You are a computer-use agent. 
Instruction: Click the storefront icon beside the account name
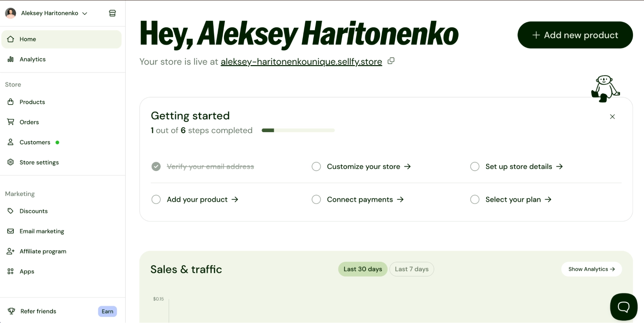(x=112, y=13)
